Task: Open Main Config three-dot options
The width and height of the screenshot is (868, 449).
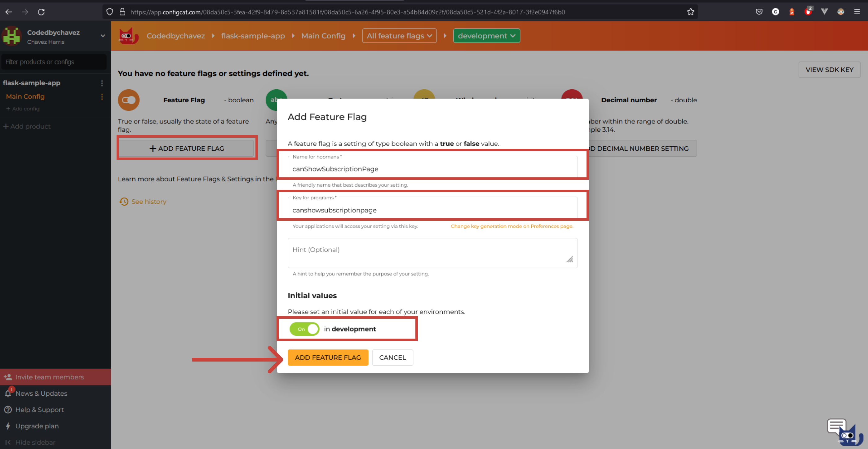Action: click(x=102, y=97)
